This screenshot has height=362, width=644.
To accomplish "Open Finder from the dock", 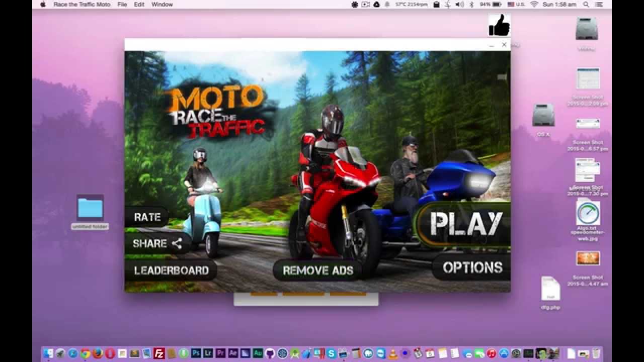I will (48, 353).
